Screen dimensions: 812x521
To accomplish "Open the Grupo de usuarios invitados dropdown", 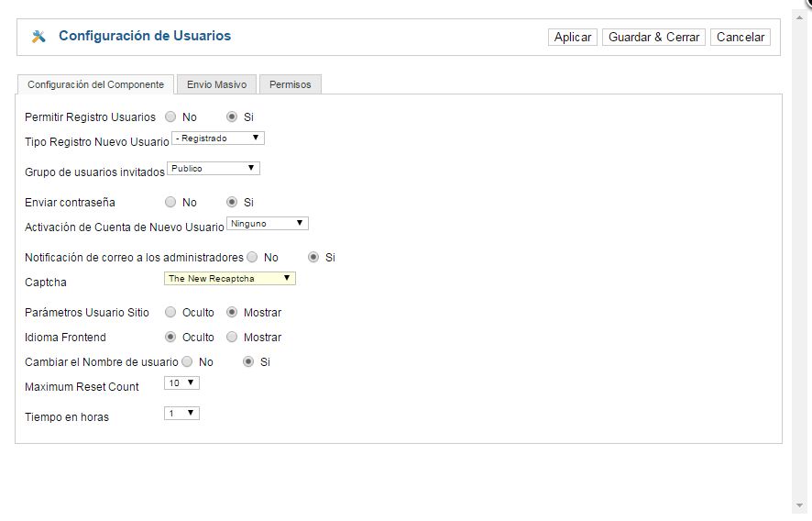I will 214,168.
